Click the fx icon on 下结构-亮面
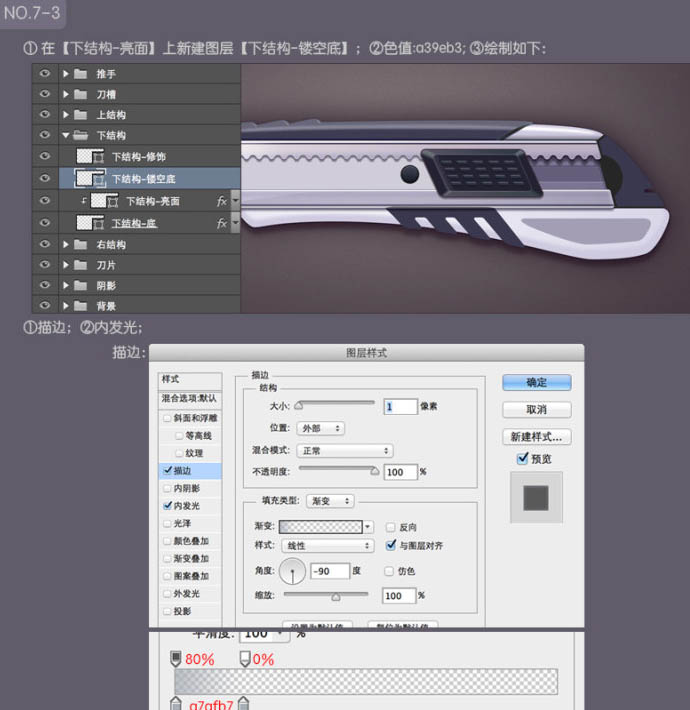690x710 pixels. [x=221, y=201]
